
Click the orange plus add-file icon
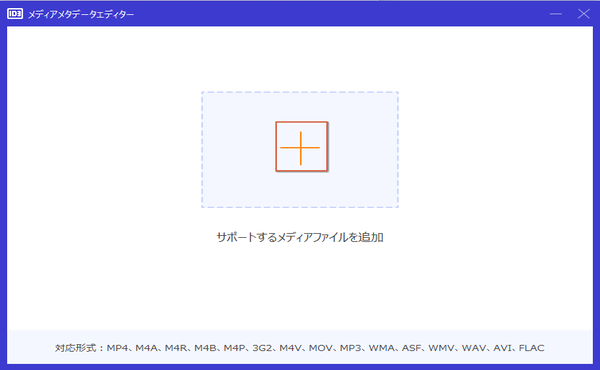click(302, 147)
